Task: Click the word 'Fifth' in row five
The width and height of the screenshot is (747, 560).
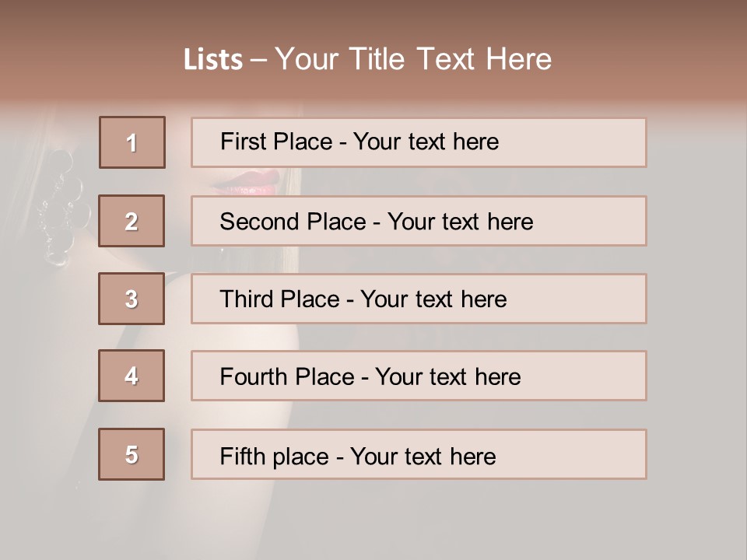Action: click(x=242, y=457)
